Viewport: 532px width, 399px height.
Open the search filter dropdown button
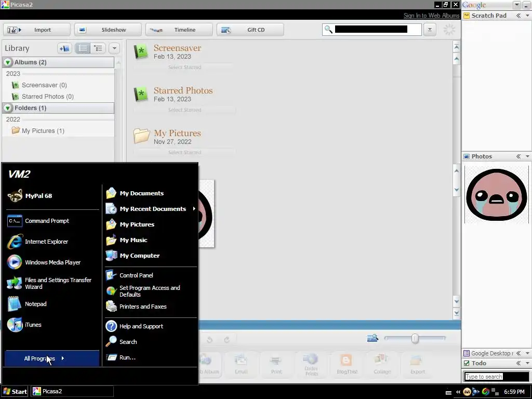(x=430, y=30)
